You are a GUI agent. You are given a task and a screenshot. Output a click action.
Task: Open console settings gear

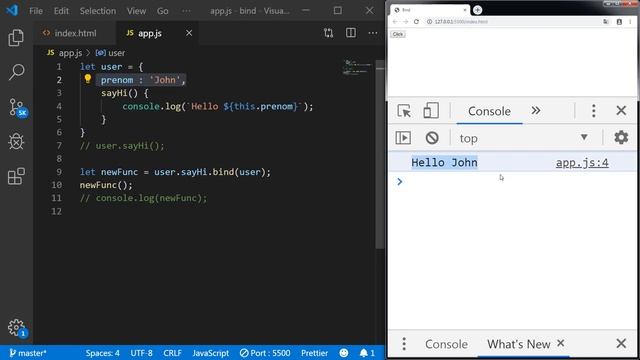(621, 137)
